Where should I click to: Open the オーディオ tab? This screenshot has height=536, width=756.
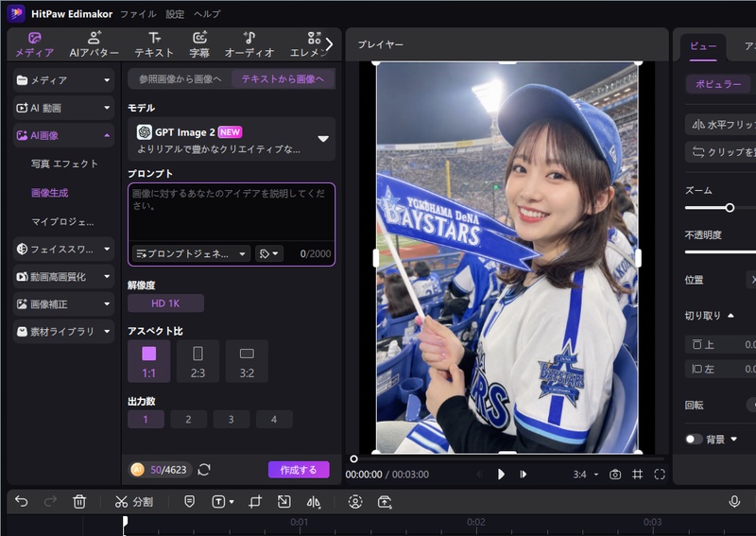tap(249, 44)
